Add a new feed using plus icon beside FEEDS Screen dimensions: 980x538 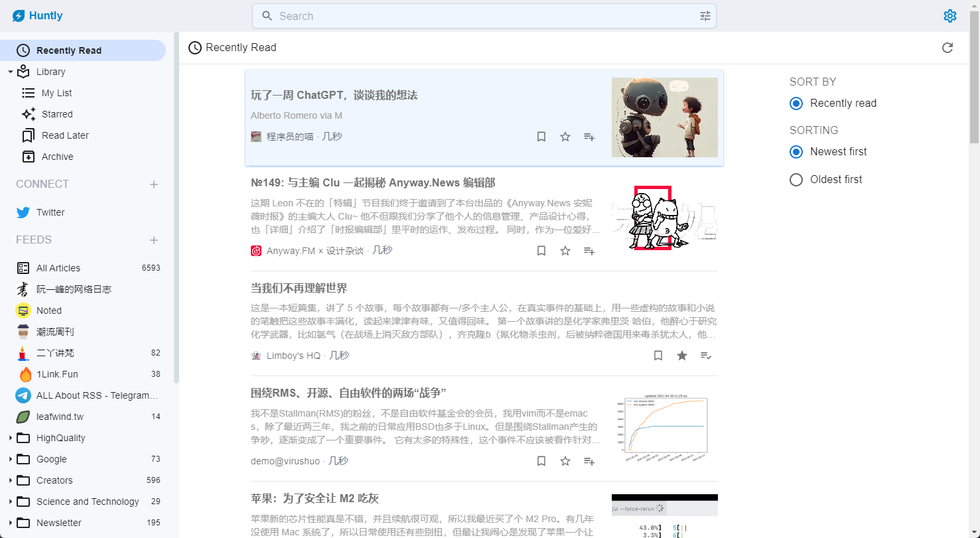[x=154, y=240]
